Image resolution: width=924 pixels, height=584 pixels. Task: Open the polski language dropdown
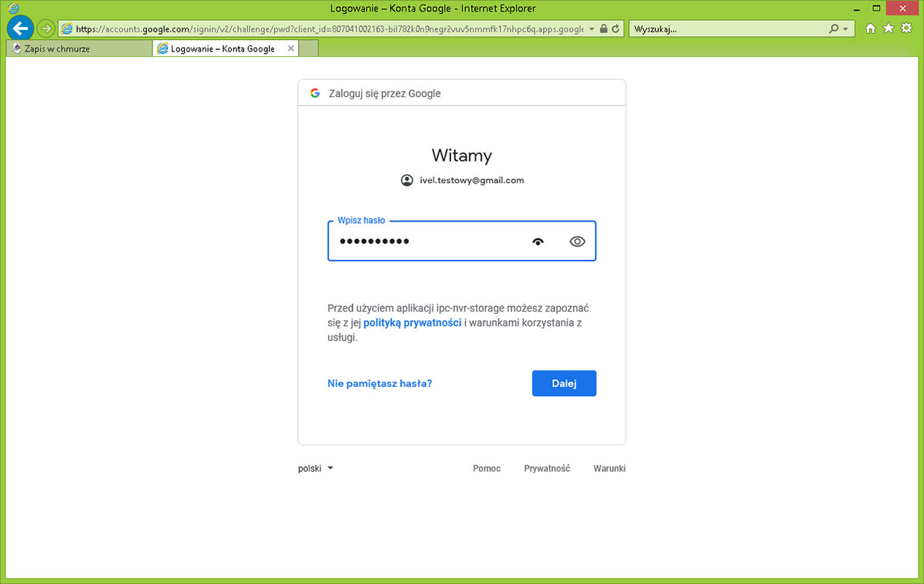tap(315, 468)
